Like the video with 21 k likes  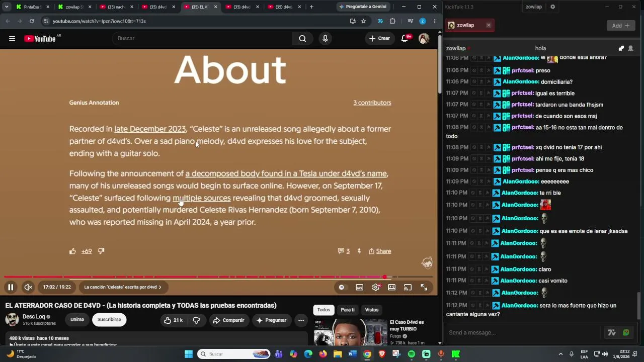pyautogui.click(x=173, y=320)
